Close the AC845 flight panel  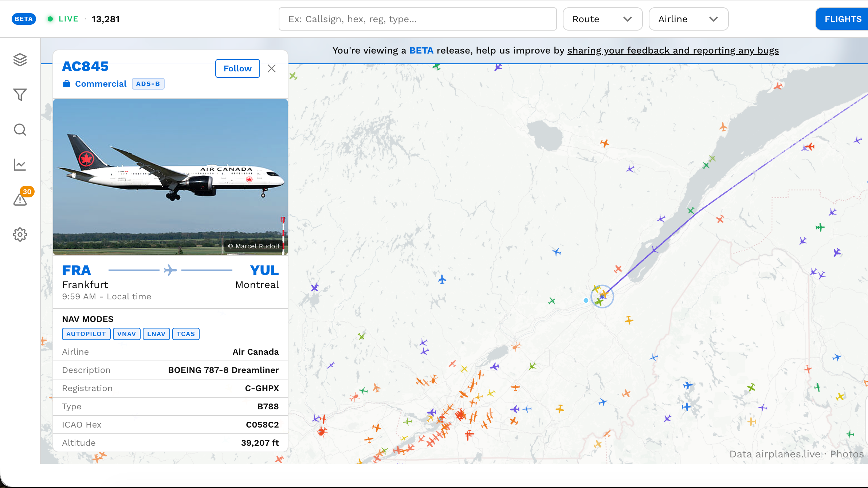[x=271, y=68]
